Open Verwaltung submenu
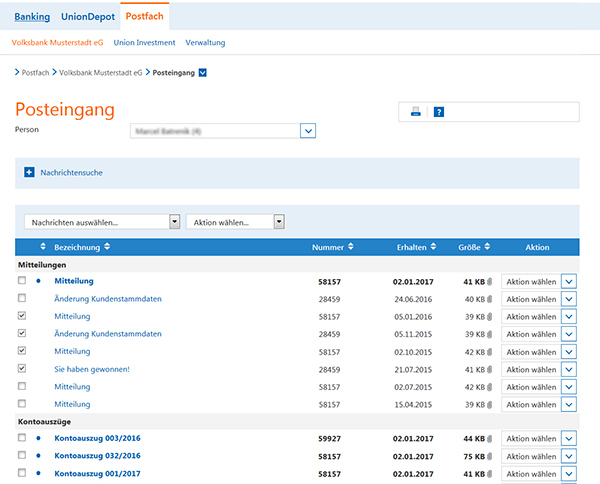This screenshot has height=484, width=600. click(205, 42)
